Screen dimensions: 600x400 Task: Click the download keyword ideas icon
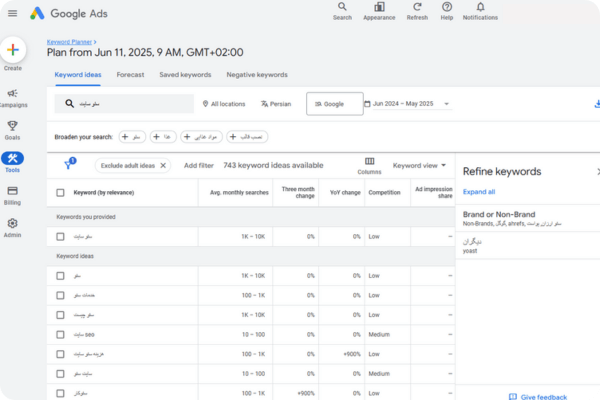(597, 104)
